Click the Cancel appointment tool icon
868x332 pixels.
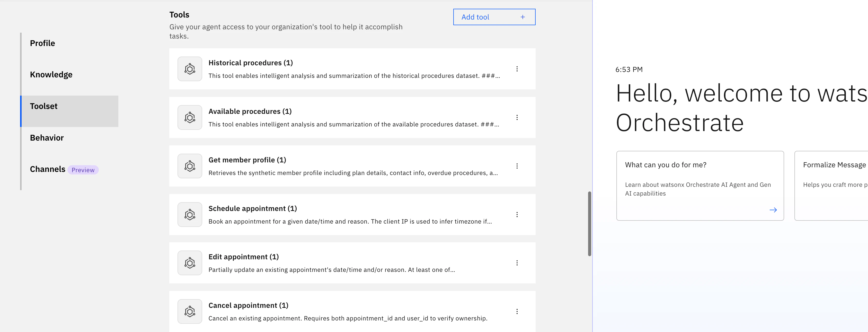190,311
